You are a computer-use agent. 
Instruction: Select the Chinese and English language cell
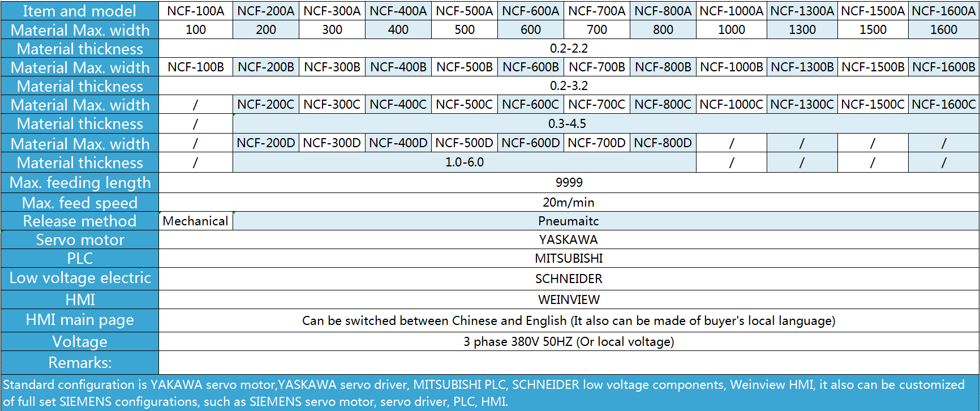(569, 320)
